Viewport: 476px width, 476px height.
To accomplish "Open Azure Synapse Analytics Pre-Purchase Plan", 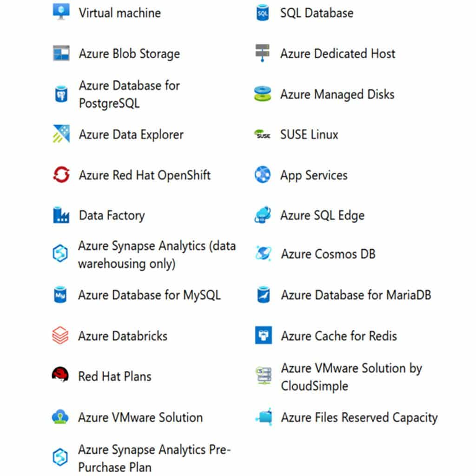I will tap(154, 458).
